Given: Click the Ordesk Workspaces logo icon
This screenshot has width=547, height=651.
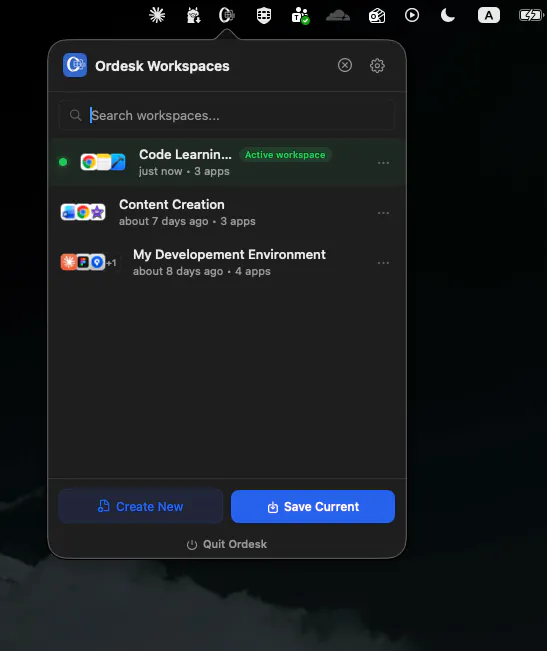Looking at the screenshot, I should pos(75,65).
